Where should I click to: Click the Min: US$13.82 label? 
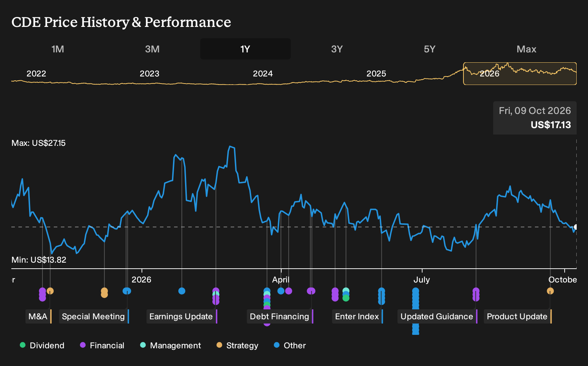point(39,260)
